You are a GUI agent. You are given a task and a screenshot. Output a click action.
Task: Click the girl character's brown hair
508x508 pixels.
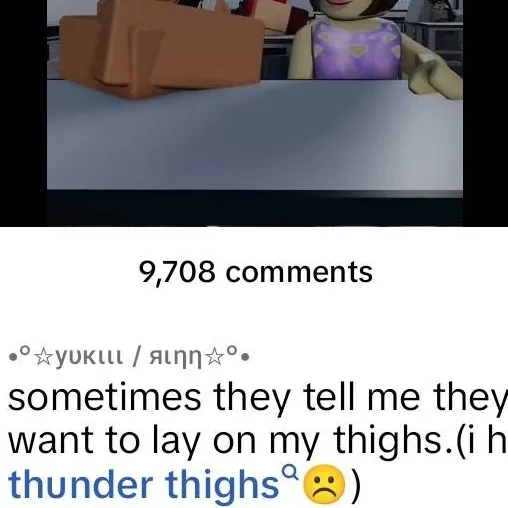(x=383, y=8)
